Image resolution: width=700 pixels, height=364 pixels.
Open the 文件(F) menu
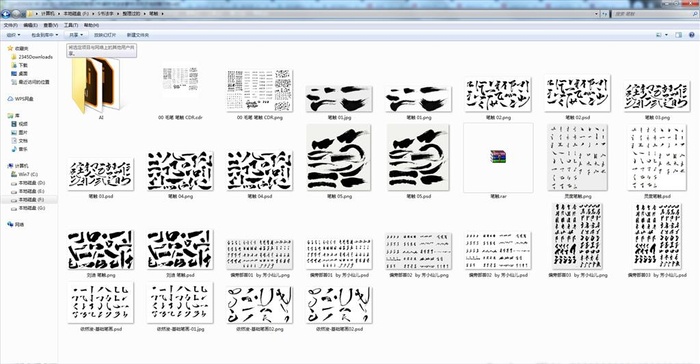click(x=10, y=25)
